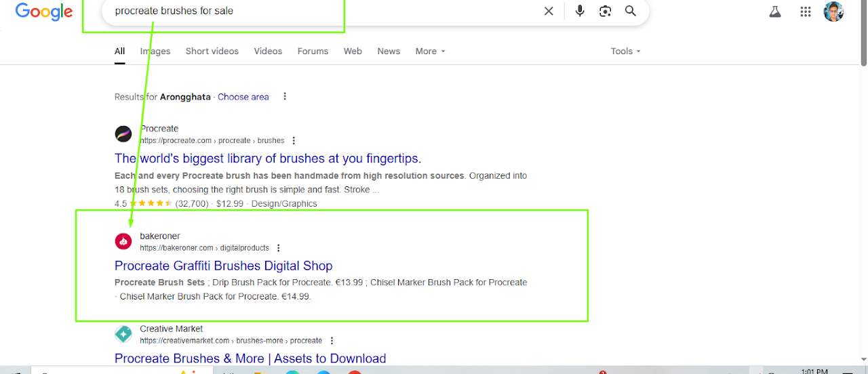Start a voice search with microphone
The image size is (868, 374).
click(x=579, y=11)
